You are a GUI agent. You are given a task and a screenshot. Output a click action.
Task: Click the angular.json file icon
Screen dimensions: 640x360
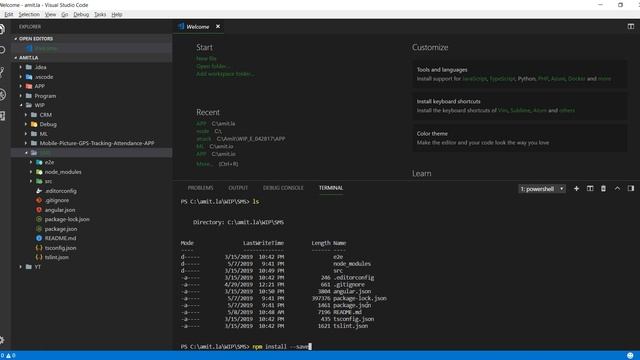[39, 210]
